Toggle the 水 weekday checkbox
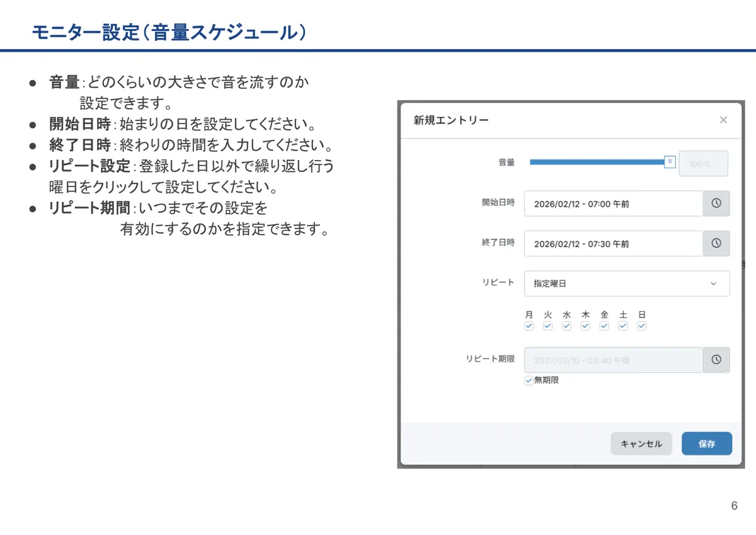756x535 pixels. [566, 326]
